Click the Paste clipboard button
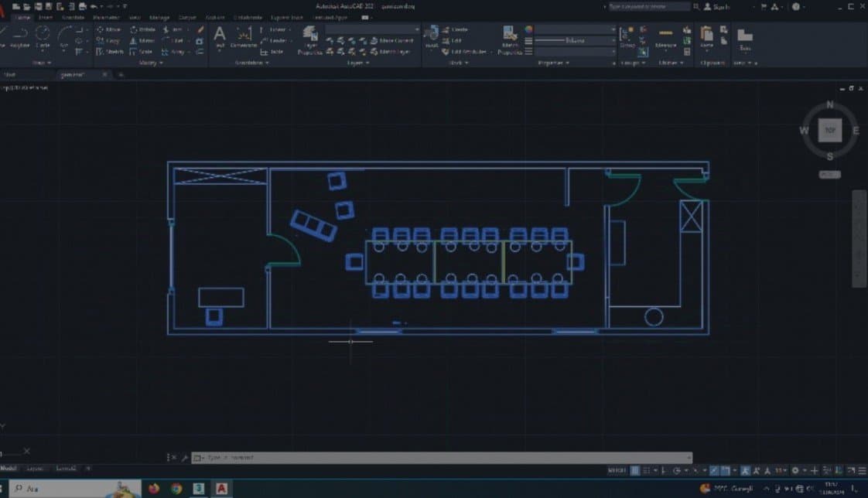The height and width of the screenshot is (498, 868). [x=706, y=37]
